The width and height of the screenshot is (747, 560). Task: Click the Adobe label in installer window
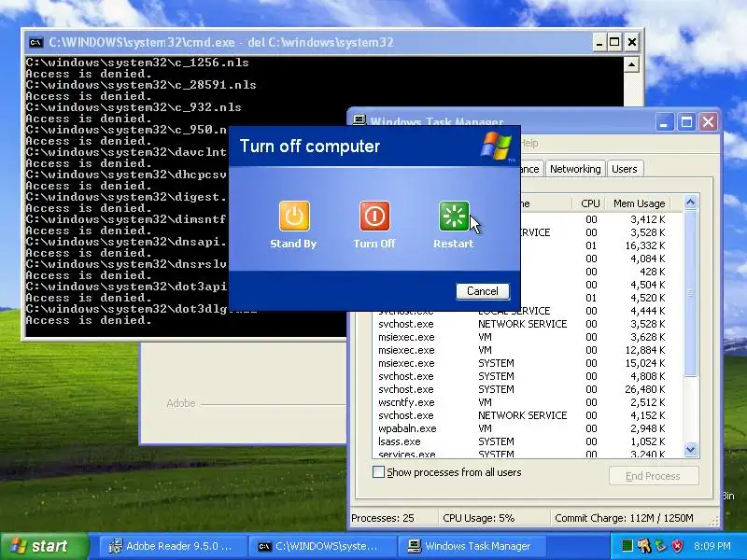pyautogui.click(x=181, y=403)
